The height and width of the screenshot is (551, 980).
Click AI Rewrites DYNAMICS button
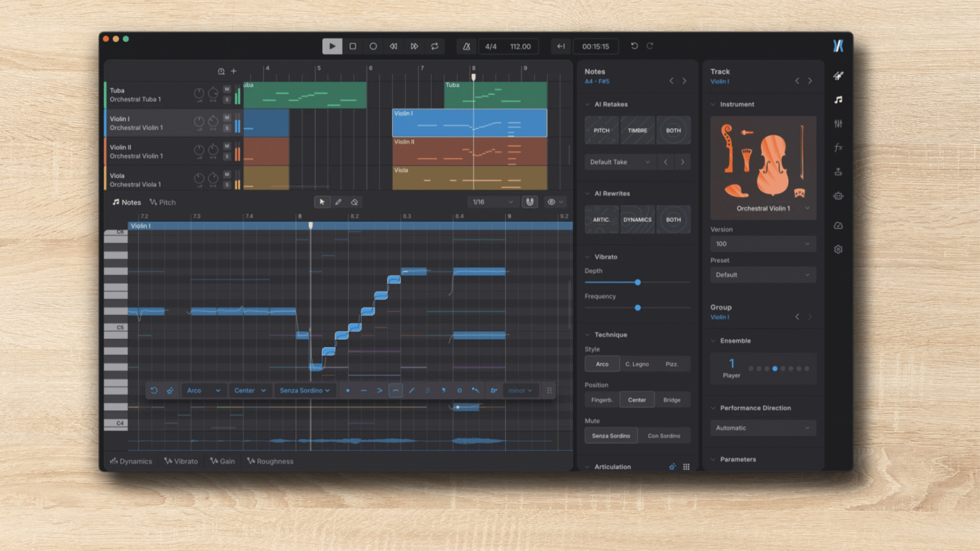(637, 219)
